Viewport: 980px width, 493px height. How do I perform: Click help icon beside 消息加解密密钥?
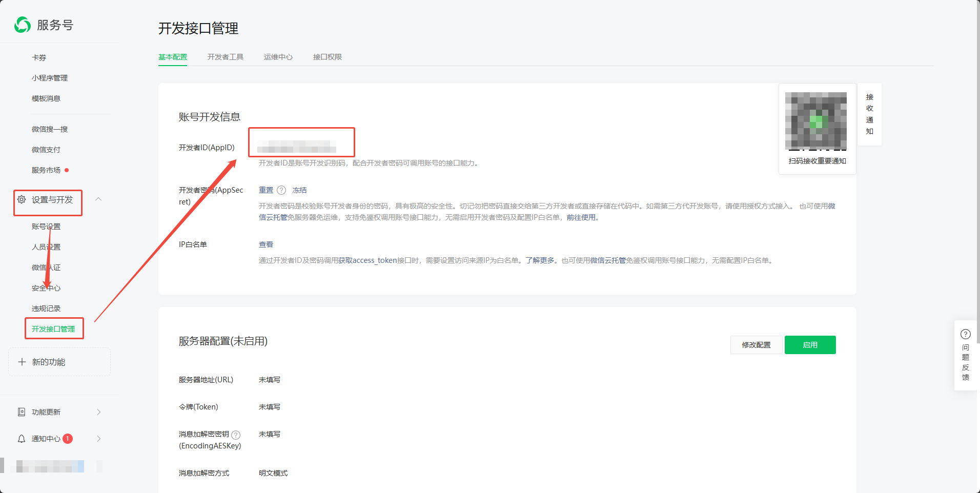(x=236, y=435)
